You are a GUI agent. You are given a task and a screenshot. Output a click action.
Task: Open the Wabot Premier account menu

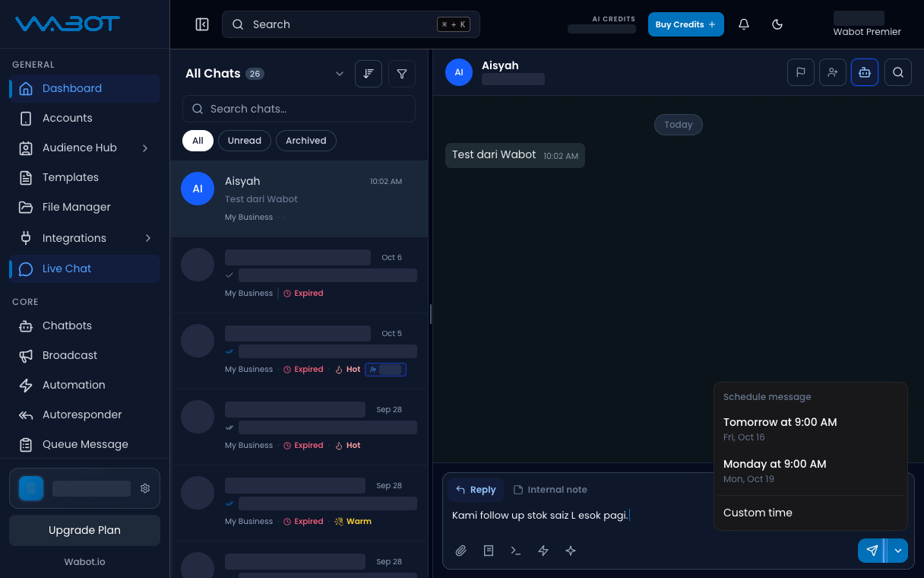point(867,24)
